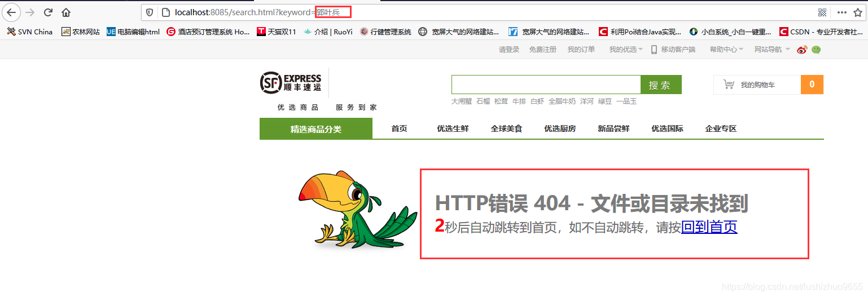Open the 小白系统 bookmark
This screenshot has height=297, width=868.
click(x=730, y=32)
